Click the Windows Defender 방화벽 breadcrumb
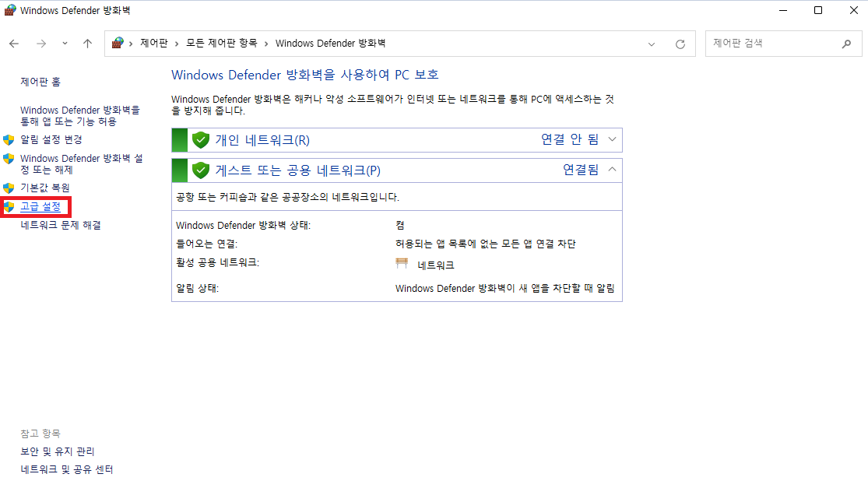The image size is (868, 481). pos(331,43)
